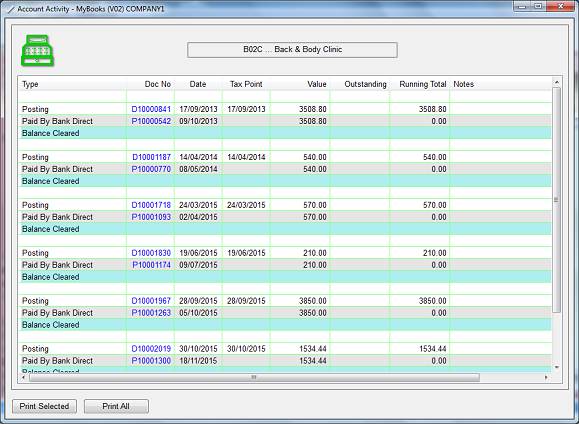Viewport: 579px width, 424px height.
Task: Click the Value column header
Action: click(300, 84)
